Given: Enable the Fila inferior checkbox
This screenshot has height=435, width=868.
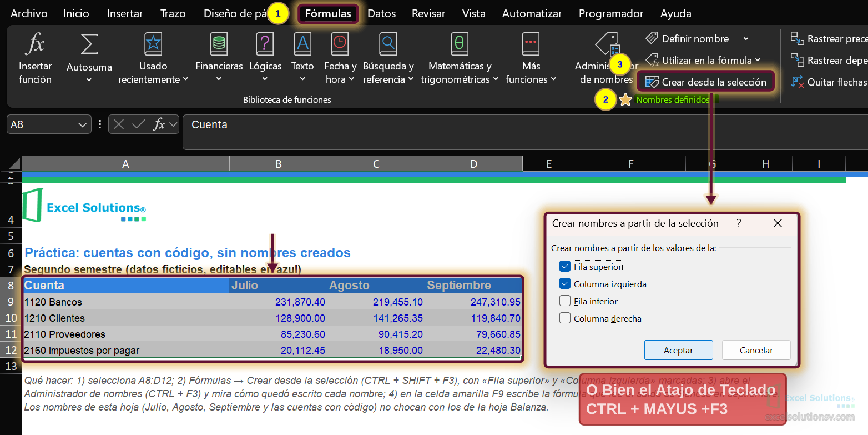Looking at the screenshot, I should 565,301.
